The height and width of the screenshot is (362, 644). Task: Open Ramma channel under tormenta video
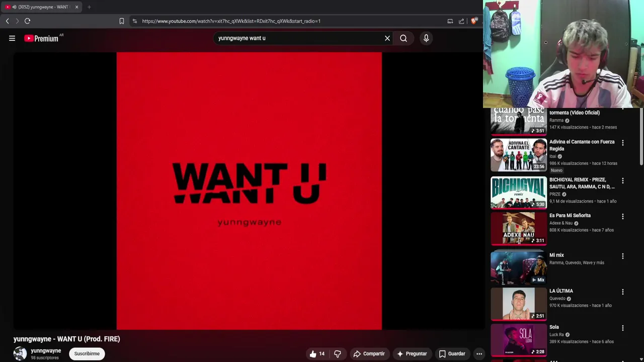pos(556,121)
